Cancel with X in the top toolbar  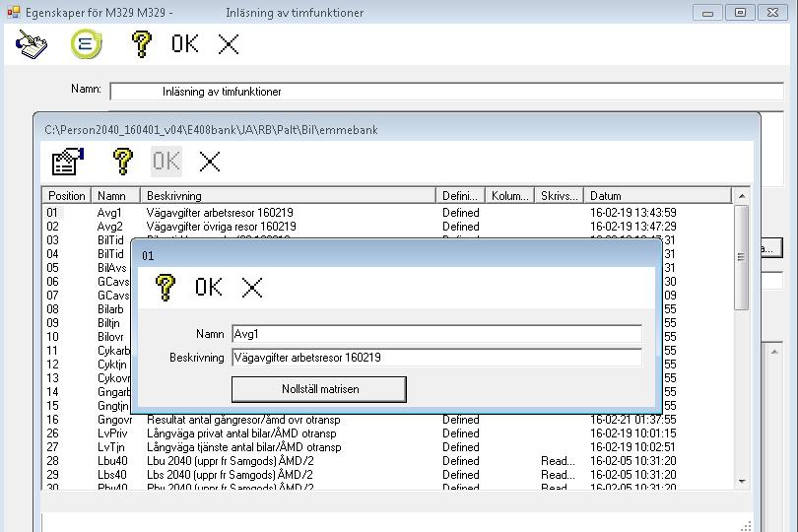[229, 44]
